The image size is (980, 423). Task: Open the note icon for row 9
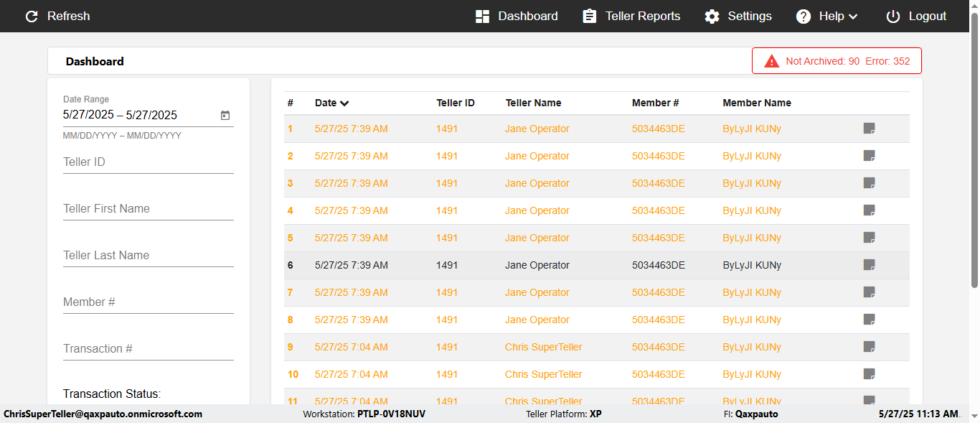tap(869, 347)
